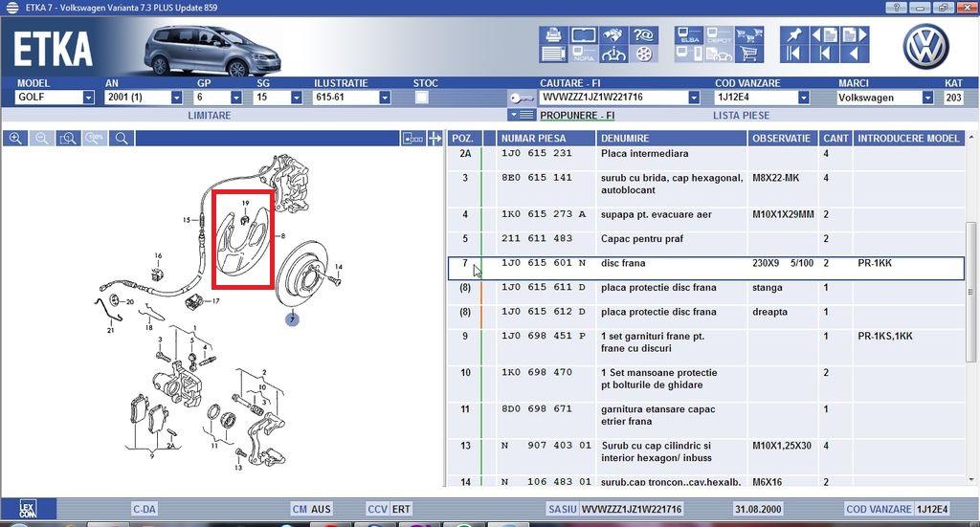Viewport: 980px width, 527px height.
Task: Click the parts list vertical scrollbar thumb
Action: [x=970, y=292]
